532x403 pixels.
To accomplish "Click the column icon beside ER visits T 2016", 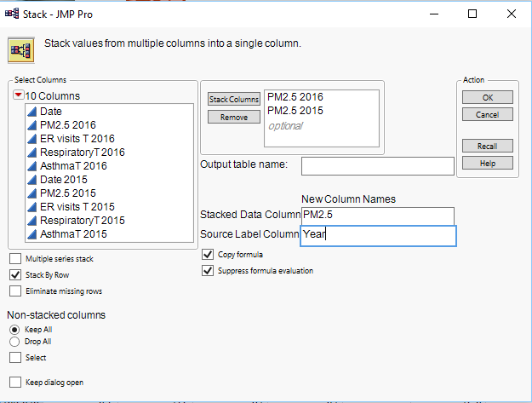I will (x=31, y=139).
